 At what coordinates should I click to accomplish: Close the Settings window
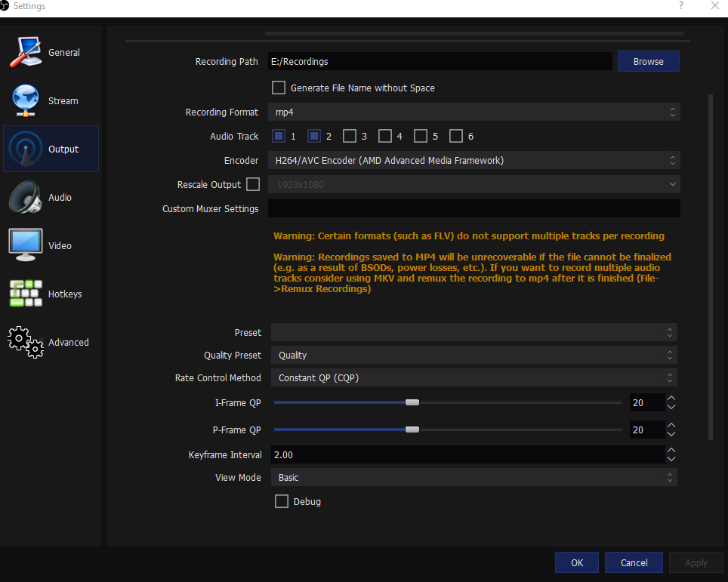715,5
